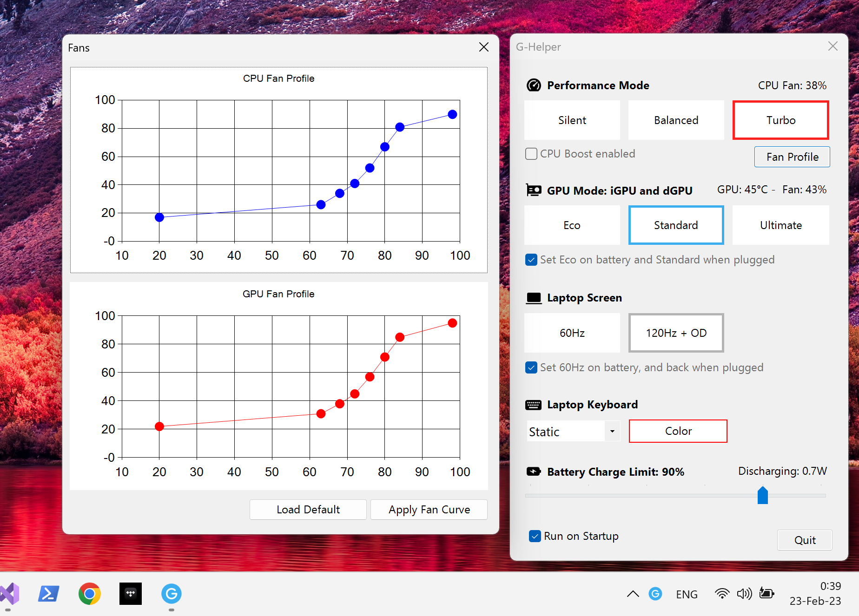Toggle Run on Startup checkbox
This screenshot has height=616, width=859.
click(x=535, y=536)
